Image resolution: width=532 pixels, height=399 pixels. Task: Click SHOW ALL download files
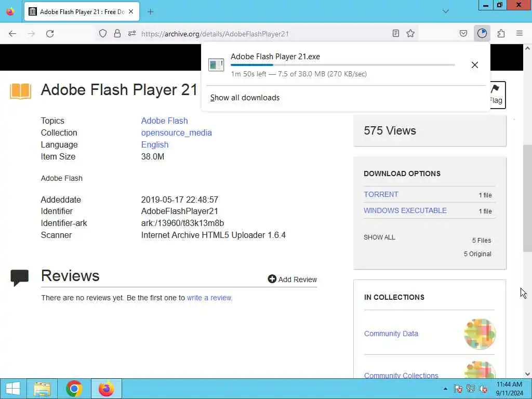[x=379, y=237]
